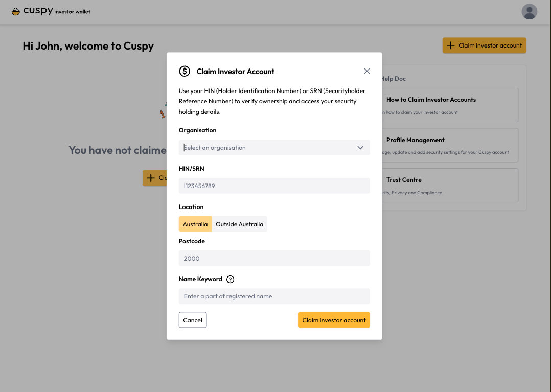The width and height of the screenshot is (551, 392).
Task: Click the top-right Claim investor account button
Action: pyautogui.click(x=484, y=45)
